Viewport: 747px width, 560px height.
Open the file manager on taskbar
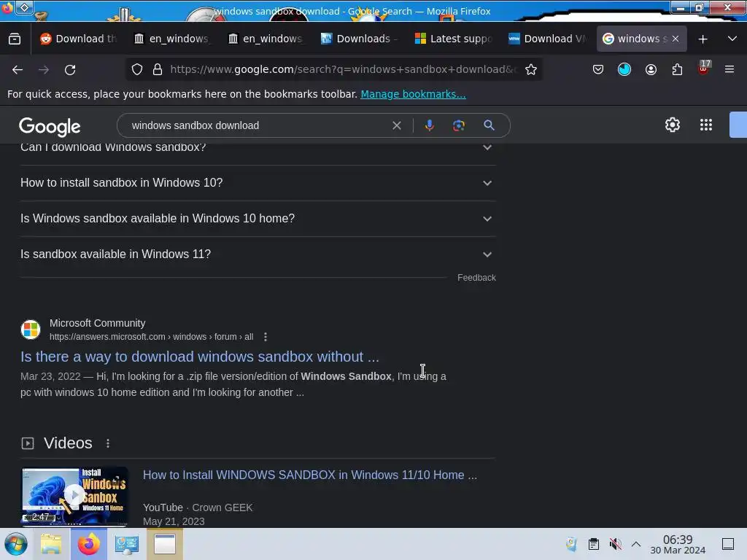click(51, 544)
